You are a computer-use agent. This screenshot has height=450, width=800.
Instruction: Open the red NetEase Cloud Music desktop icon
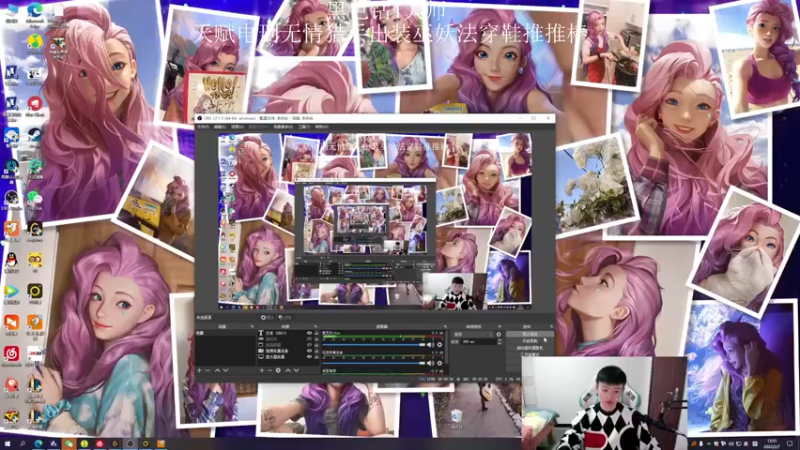11,353
